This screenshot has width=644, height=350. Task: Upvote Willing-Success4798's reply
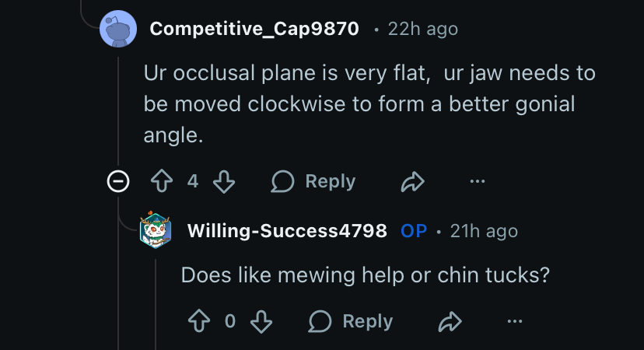pos(198,321)
